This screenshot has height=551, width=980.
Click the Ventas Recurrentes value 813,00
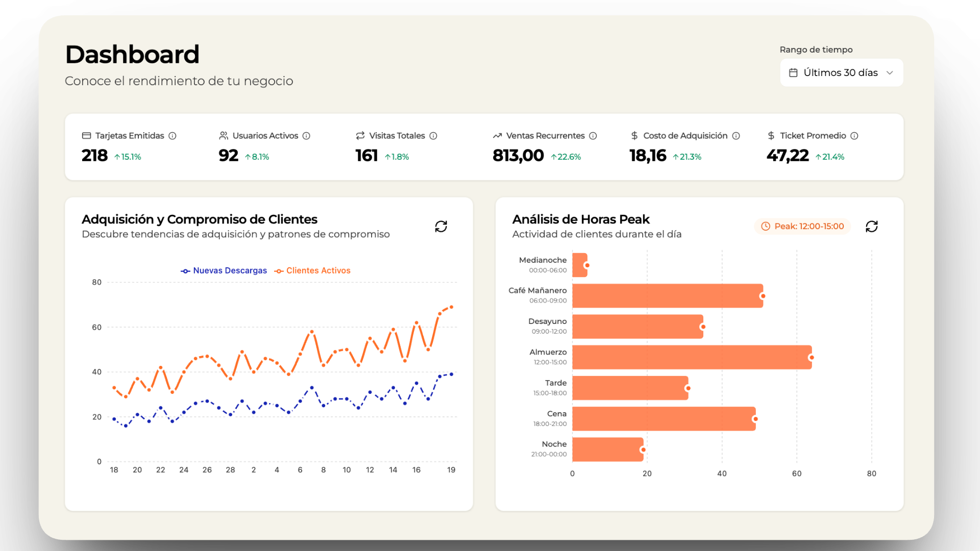click(518, 156)
